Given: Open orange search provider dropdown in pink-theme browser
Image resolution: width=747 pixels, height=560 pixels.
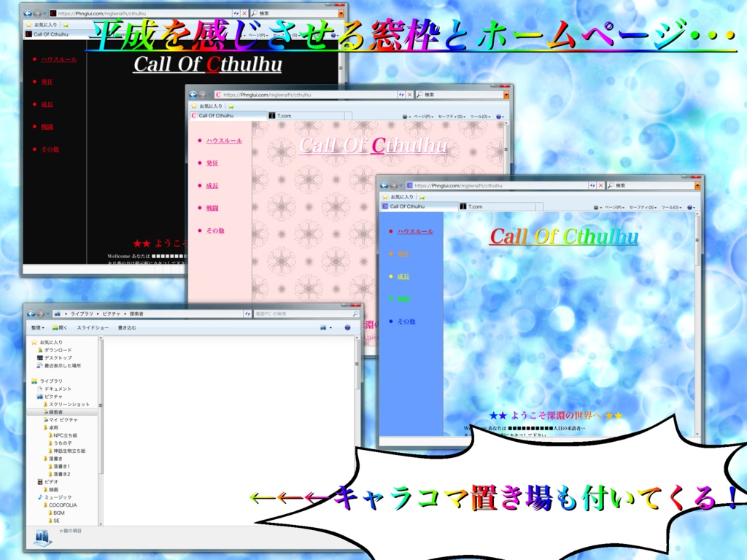Looking at the screenshot, I should (x=506, y=95).
